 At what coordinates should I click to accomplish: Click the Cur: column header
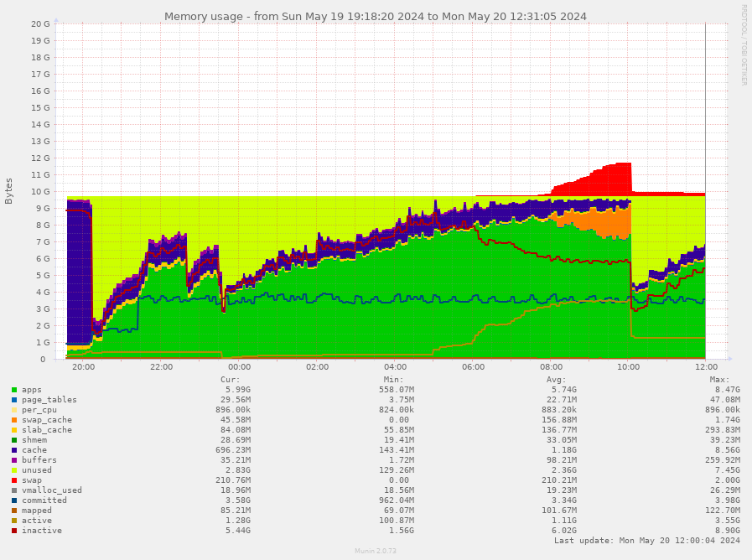point(230,379)
